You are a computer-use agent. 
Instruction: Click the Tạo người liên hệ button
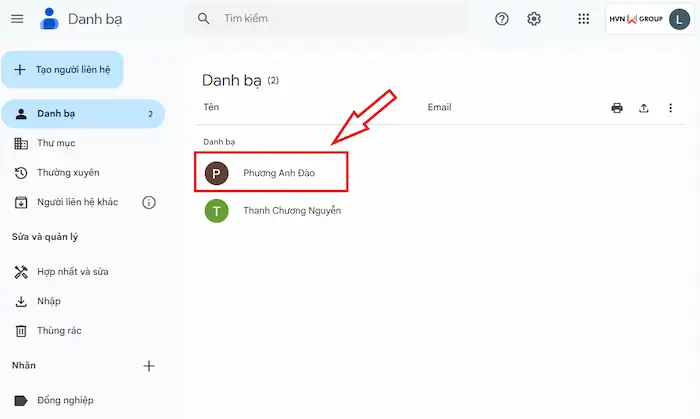coord(62,70)
